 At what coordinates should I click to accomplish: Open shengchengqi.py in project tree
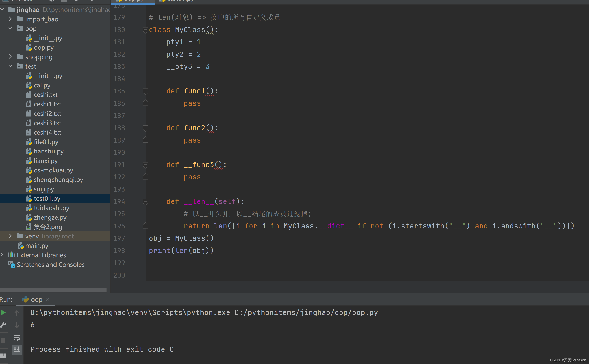point(58,180)
